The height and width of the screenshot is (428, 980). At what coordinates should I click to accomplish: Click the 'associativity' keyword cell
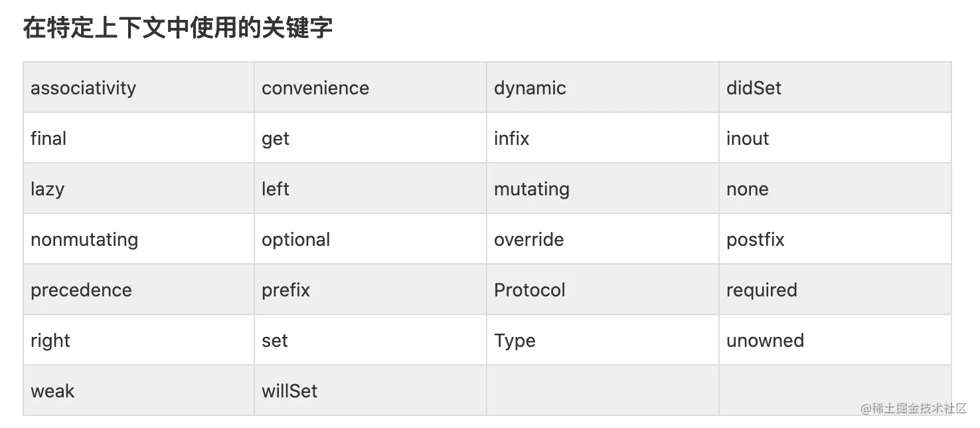(139, 88)
